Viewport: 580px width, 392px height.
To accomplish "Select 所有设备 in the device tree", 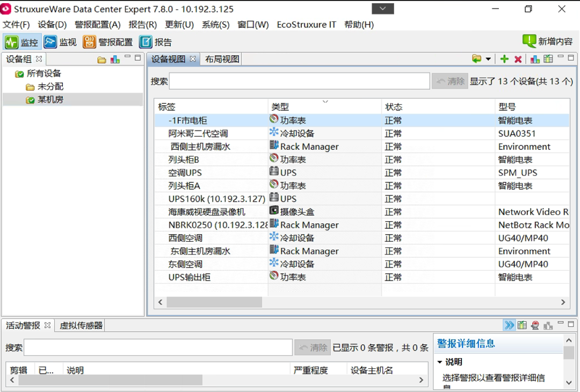I will pos(38,74).
